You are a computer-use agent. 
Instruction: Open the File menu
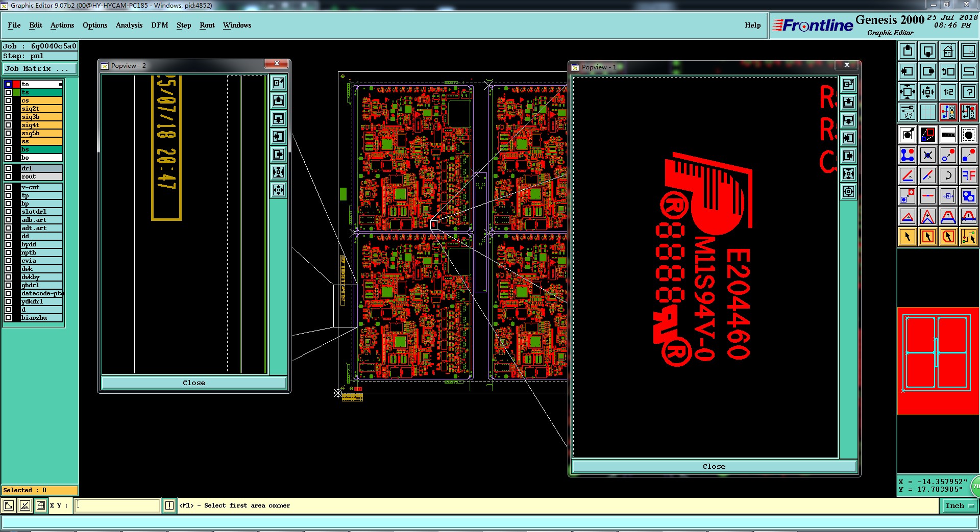pyautogui.click(x=14, y=25)
